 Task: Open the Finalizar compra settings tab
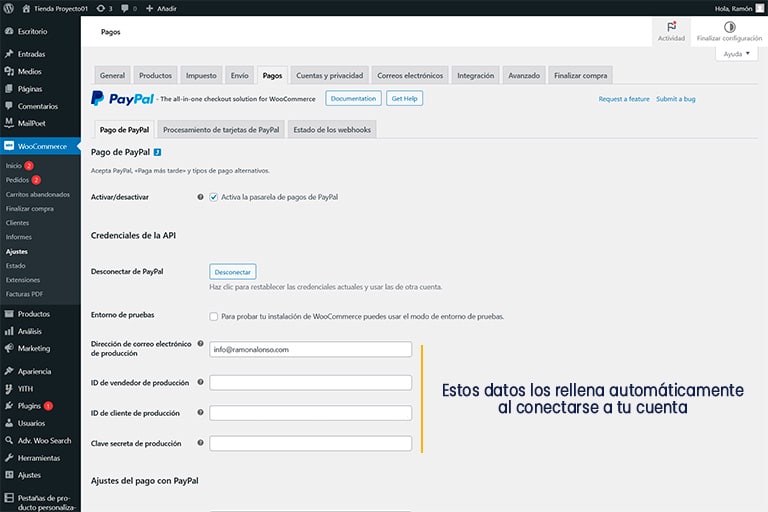point(580,75)
